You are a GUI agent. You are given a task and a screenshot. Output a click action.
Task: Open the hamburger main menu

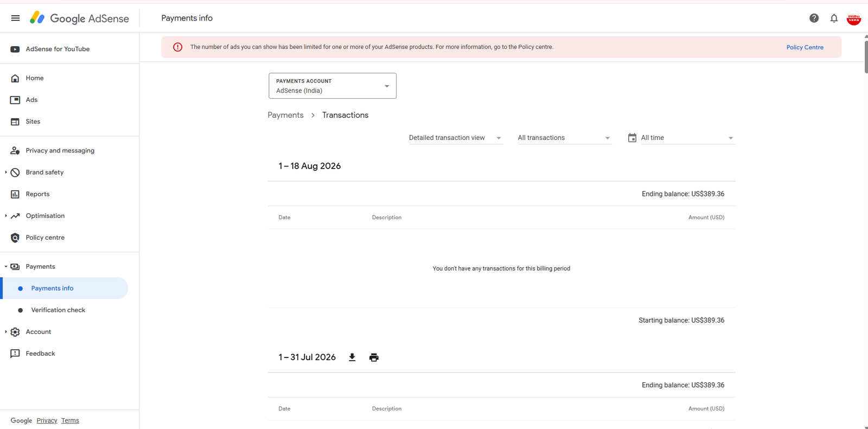tap(15, 18)
